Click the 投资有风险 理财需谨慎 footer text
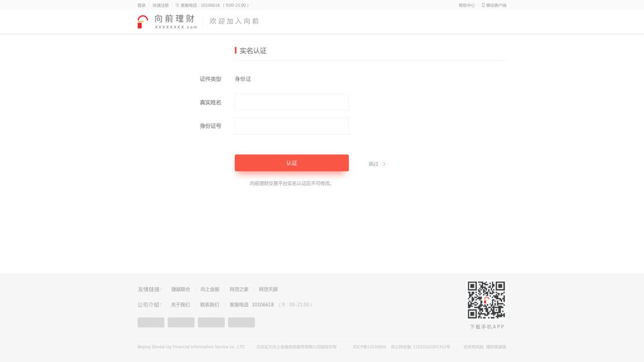Image resolution: width=644 pixels, height=362 pixels. pyautogui.click(x=485, y=347)
